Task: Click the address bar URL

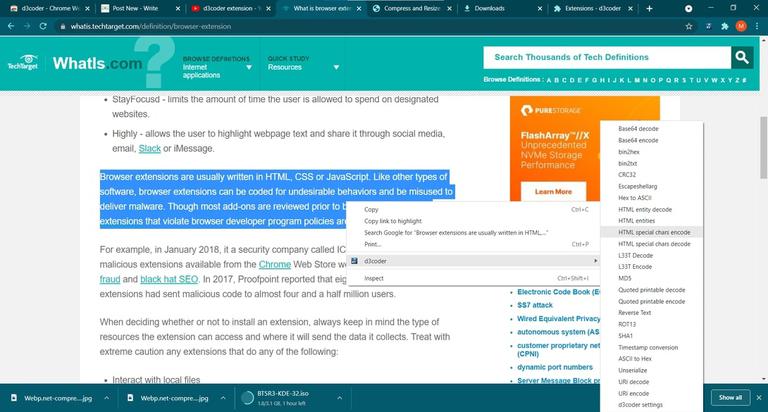Action: click(x=150, y=26)
